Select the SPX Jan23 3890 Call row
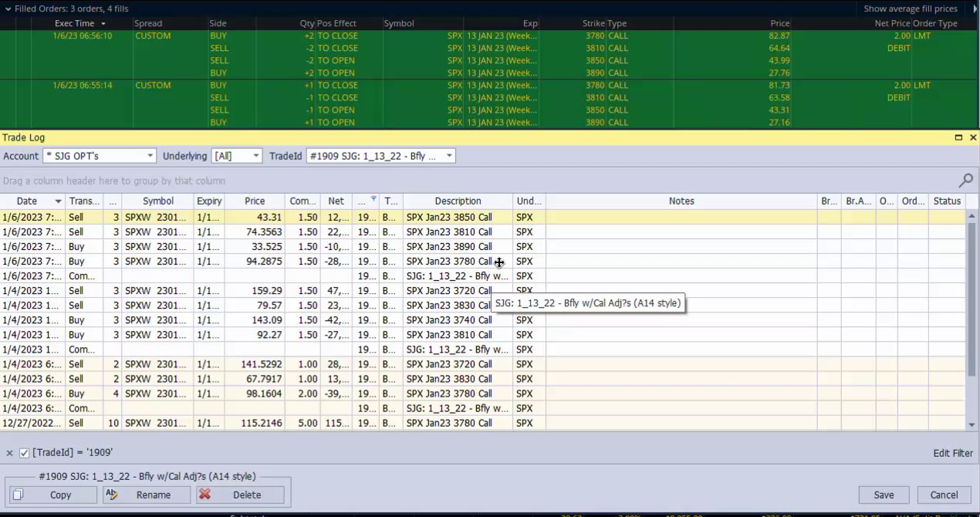 pyautogui.click(x=482, y=247)
